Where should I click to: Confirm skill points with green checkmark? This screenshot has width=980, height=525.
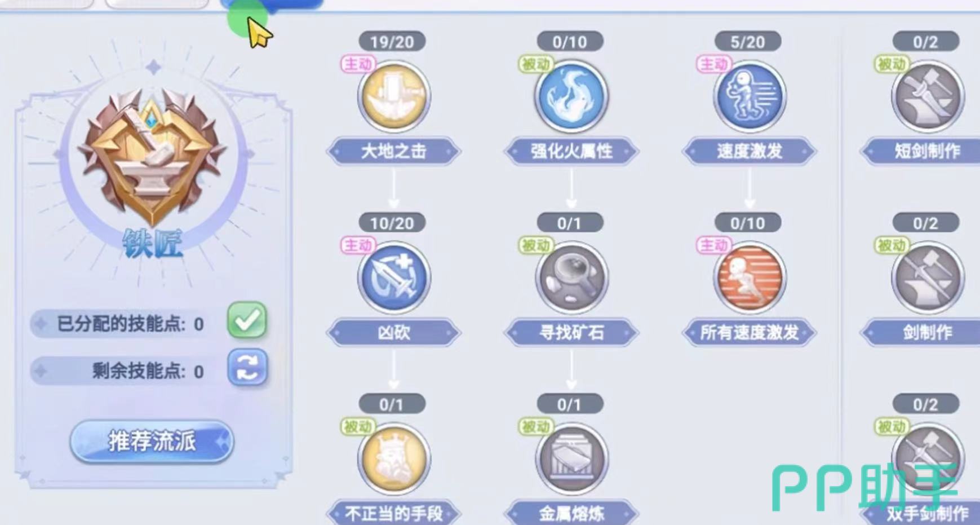click(x=247, y=320)
